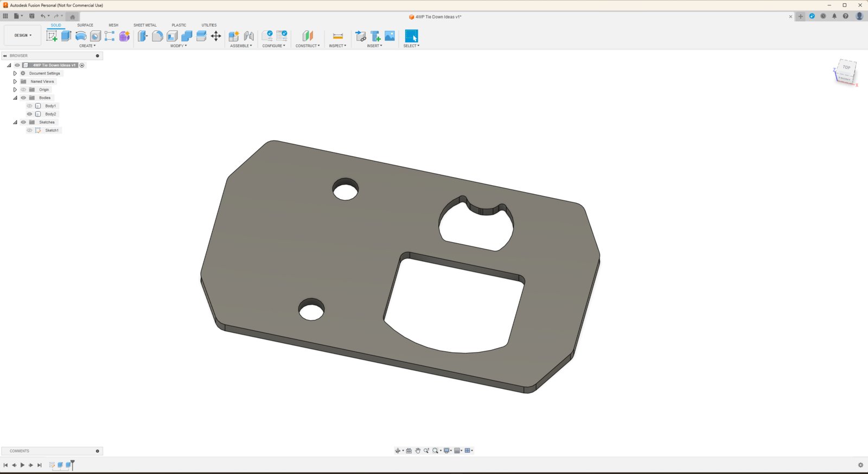The height and width of the screenshot is (474, 868).
Task: Open the Create dropdown menu
Action: [x=87, y=46]
